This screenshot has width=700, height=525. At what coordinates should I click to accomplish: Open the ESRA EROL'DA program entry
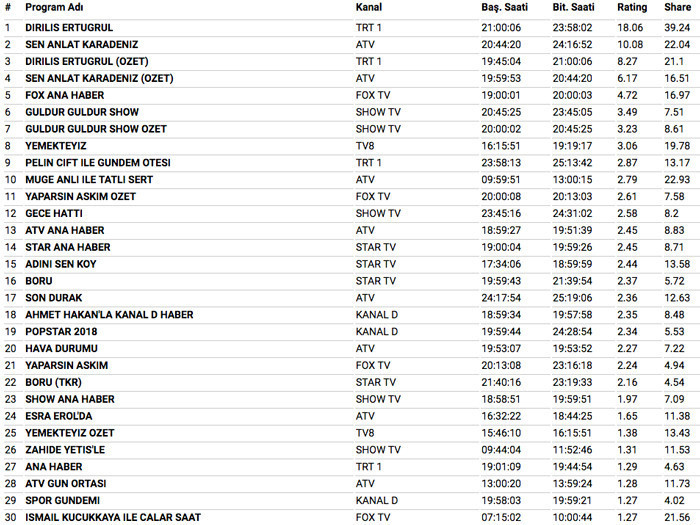(x=59, y=416)
